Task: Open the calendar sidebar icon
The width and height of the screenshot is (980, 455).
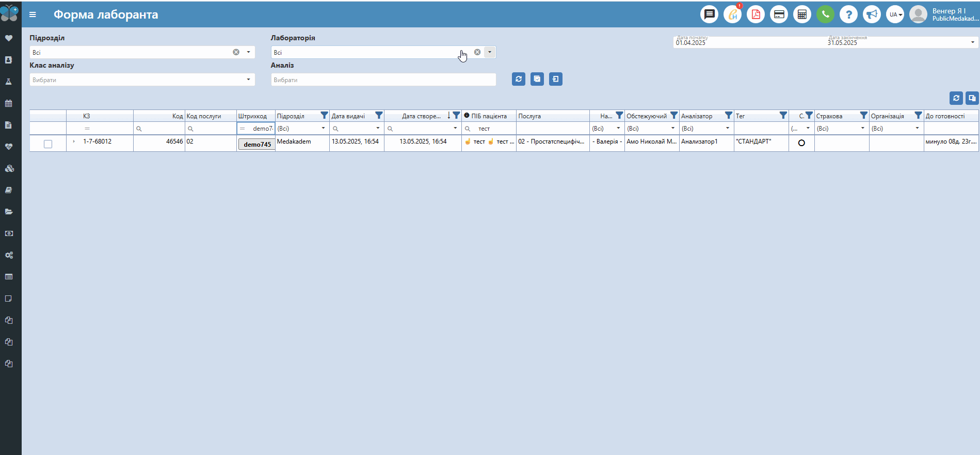Action: (x=9, y=103)
